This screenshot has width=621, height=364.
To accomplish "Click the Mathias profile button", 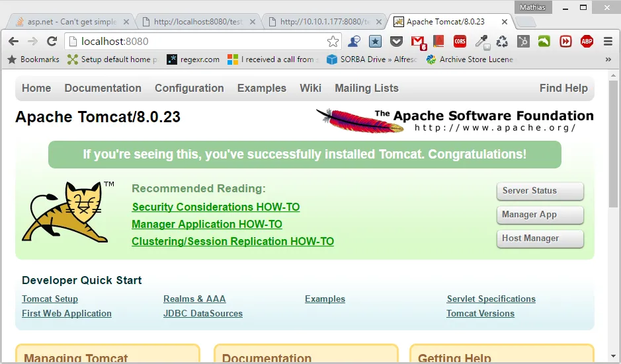I will (532, 7).
